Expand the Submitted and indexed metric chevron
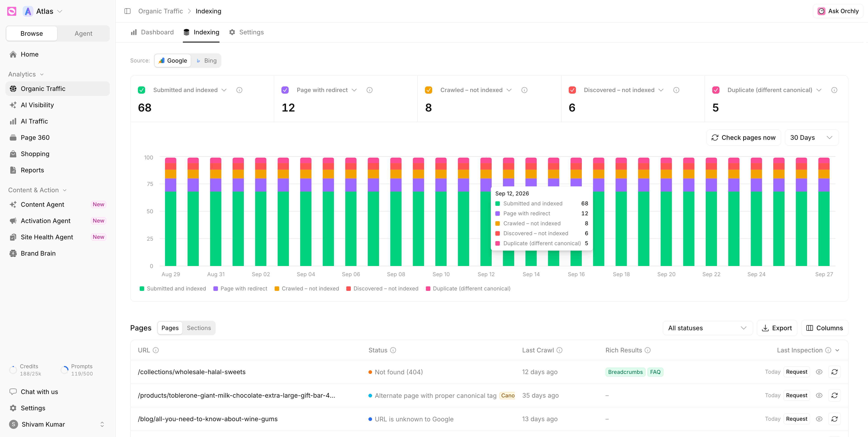 tap(224, 90)
